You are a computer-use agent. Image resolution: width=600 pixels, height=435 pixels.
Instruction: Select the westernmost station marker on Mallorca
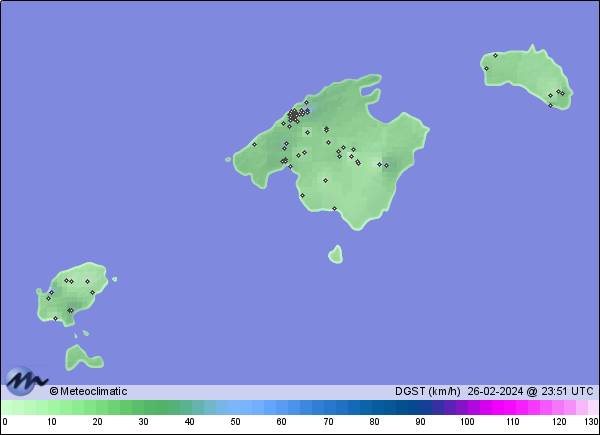tap(254, 145)
